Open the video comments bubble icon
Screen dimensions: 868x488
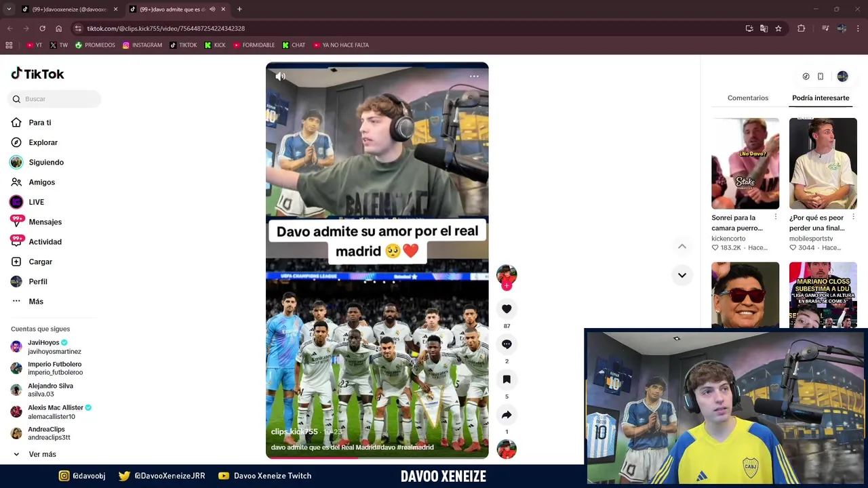coord(507,344)
